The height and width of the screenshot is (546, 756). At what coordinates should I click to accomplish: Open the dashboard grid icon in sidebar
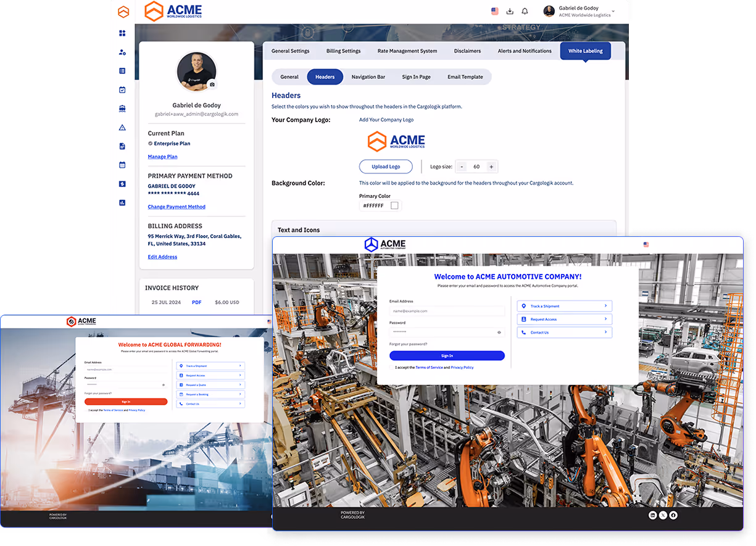click(122, 33)
